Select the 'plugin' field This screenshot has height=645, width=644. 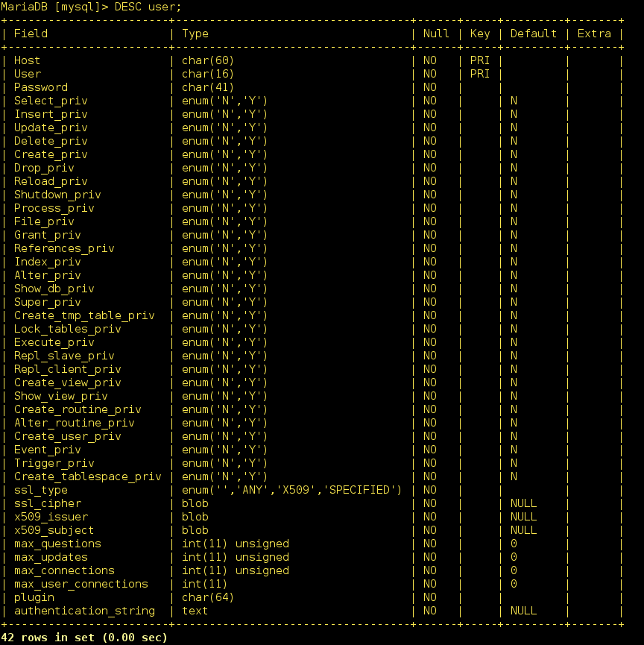(34, 597)
